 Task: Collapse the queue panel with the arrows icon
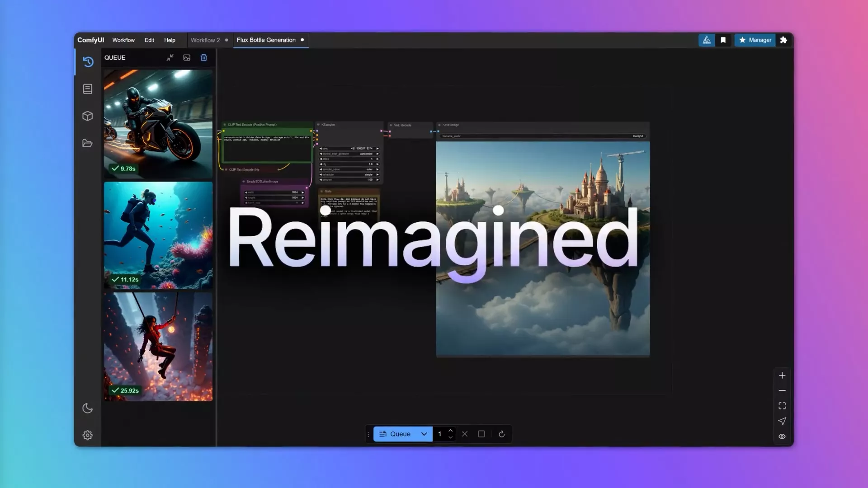tap(170, 58)
